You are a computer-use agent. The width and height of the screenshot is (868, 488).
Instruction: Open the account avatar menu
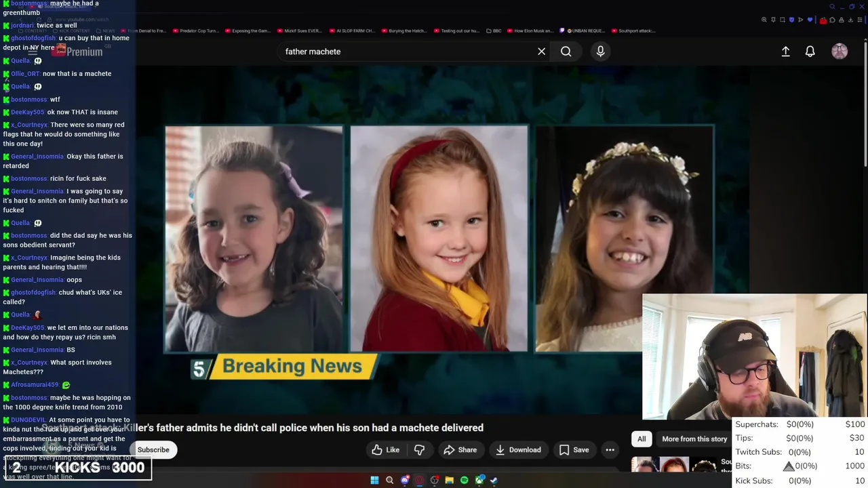[840, 52]
